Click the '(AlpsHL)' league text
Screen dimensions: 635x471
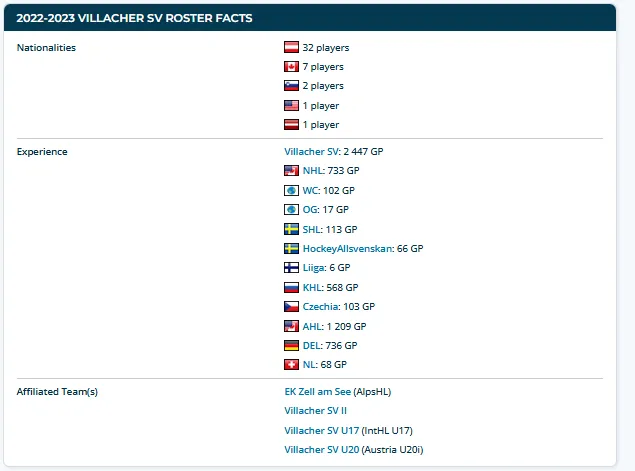click(372, 392)
